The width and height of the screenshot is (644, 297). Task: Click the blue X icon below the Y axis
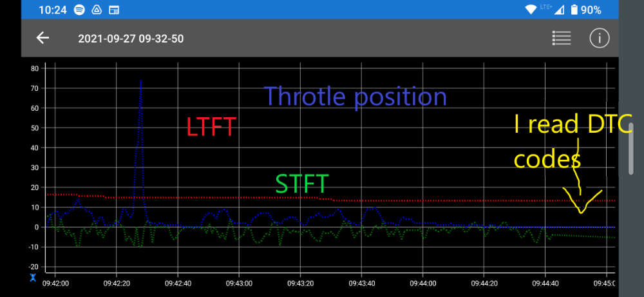[x=33, y=278]
